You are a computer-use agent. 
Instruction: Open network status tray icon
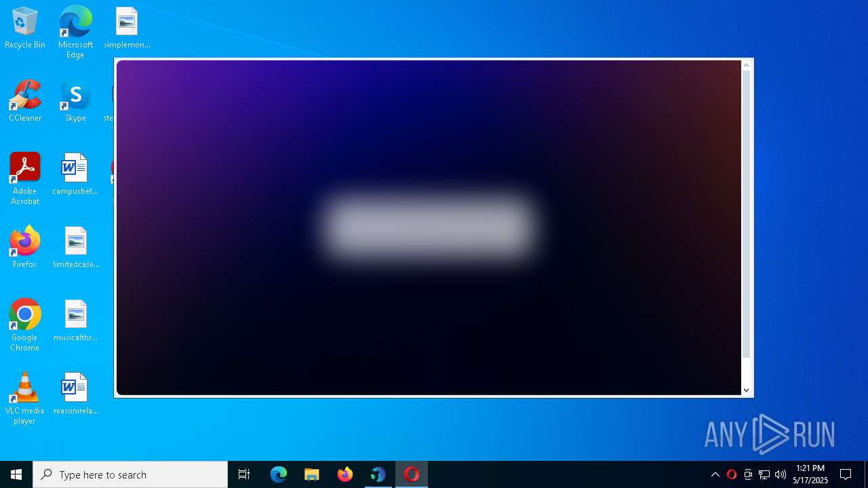pos(764,474)
